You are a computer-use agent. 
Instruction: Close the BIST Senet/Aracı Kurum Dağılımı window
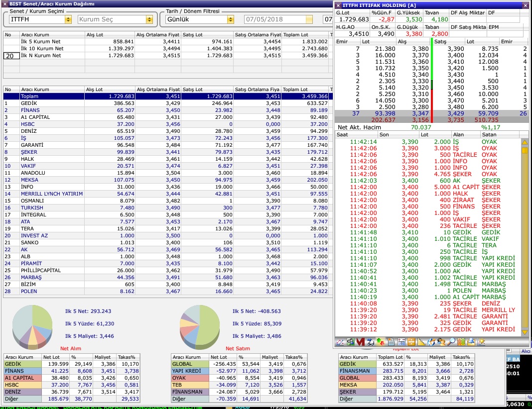pyautogui.click(x=5, y=4)
